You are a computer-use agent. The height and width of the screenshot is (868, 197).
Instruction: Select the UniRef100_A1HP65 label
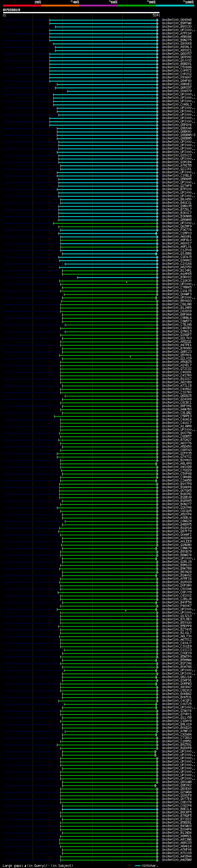pyautogui.click(x=177, y=274)
